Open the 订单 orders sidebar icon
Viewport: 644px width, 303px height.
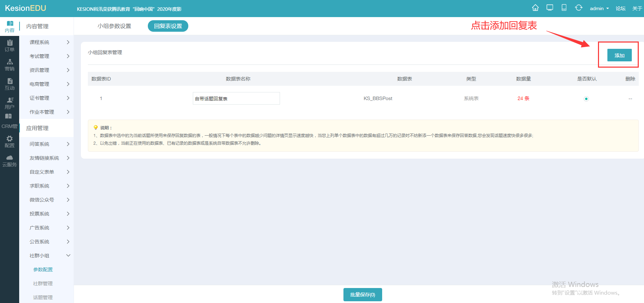10,45
